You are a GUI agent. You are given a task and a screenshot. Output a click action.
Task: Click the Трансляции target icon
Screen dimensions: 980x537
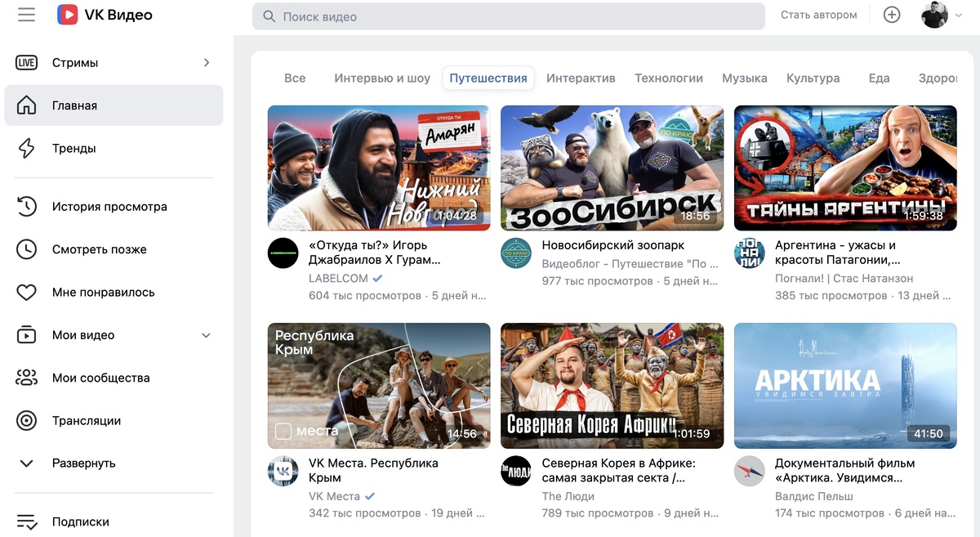(27, 421)
